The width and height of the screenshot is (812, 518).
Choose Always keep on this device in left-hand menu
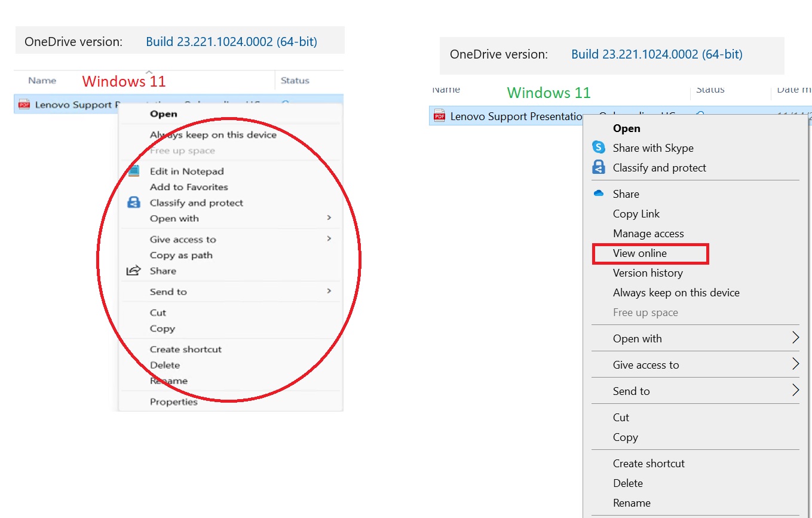[x=213, y=135]
